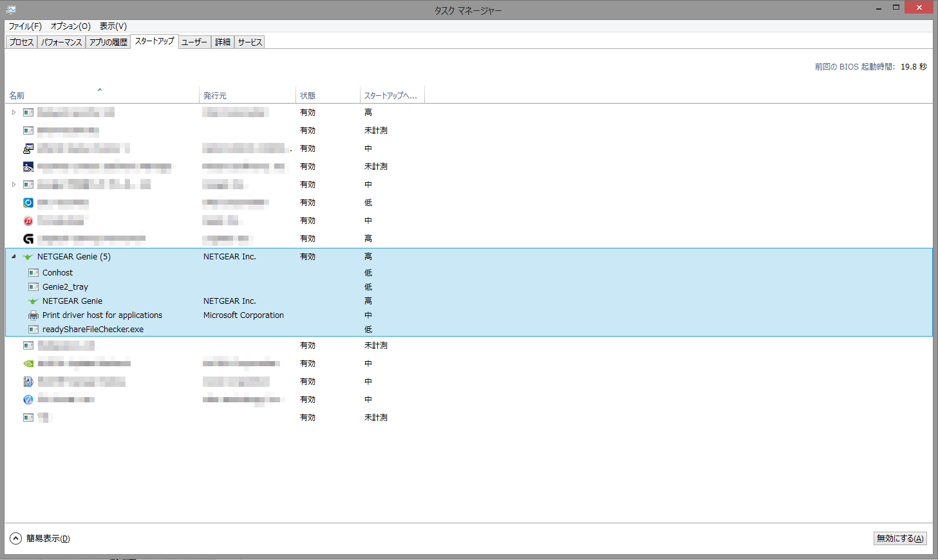Switch to simple view with 簡易表示 chevron
Screen dimensions: 938x560
pyautogui.click(x=16, y=539)
